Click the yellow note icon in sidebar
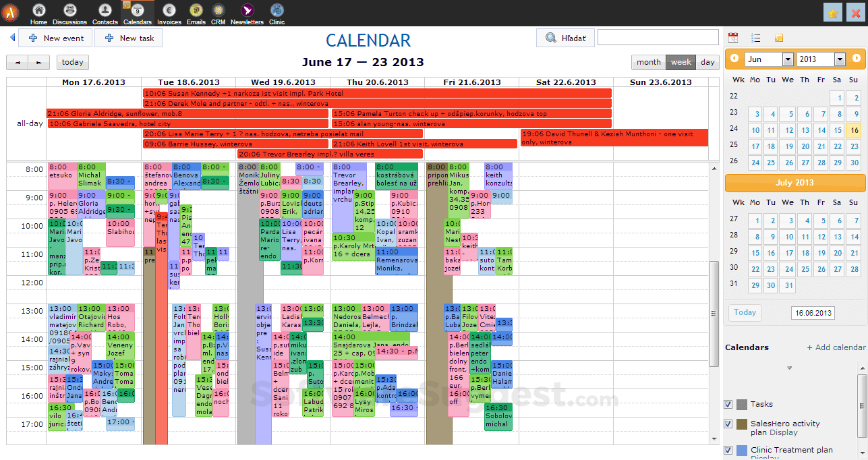The image size is (868, 460). pos(779,38)
